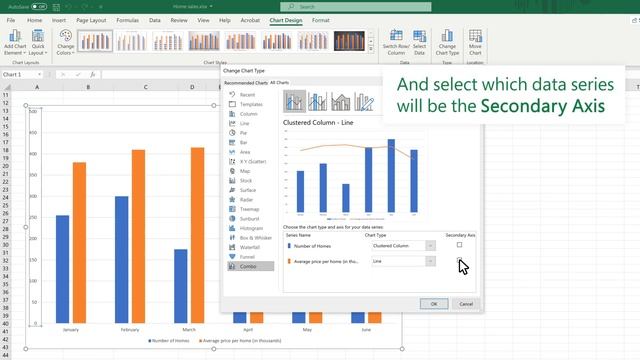The width and height of the screenshot is (640, 360).
Task: Click the Number of Homes legend entry
Action: click(x=169, y=340)
